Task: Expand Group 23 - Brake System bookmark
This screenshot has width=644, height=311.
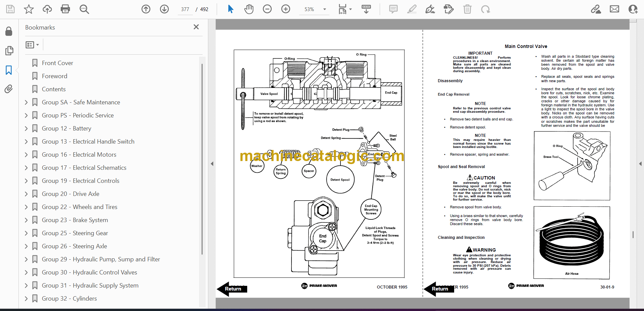Action: pyautogui.click(x=26, y=220)
